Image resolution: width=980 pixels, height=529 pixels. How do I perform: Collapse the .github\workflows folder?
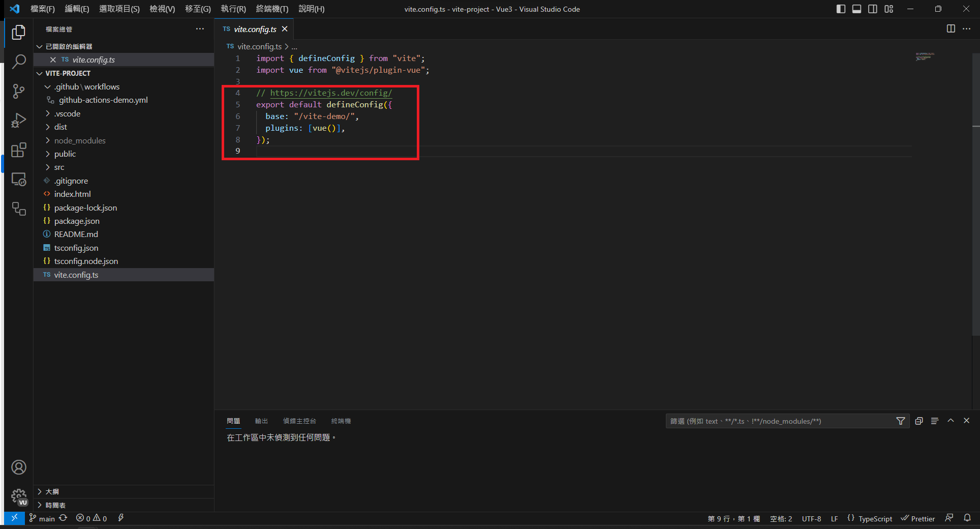point(124,87)
